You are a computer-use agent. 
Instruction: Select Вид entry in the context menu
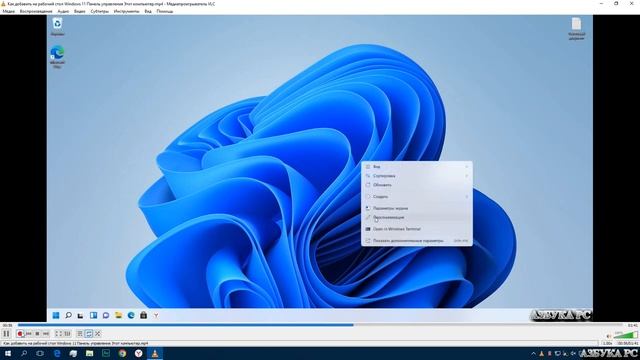[x=417, y=167]
